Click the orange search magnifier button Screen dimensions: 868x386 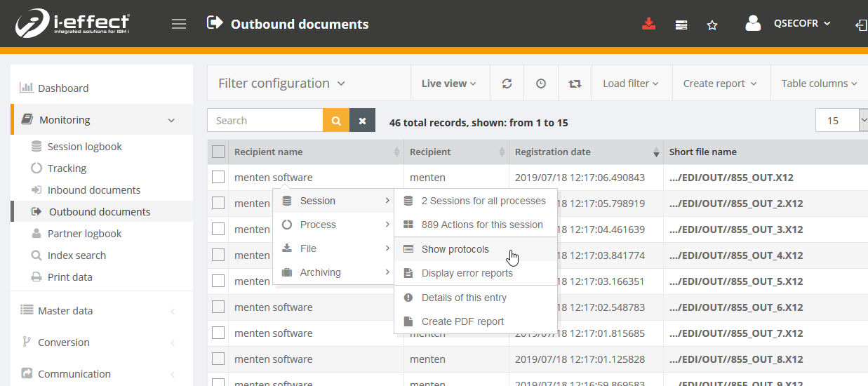pyautogui.click(x=336, y=121)
